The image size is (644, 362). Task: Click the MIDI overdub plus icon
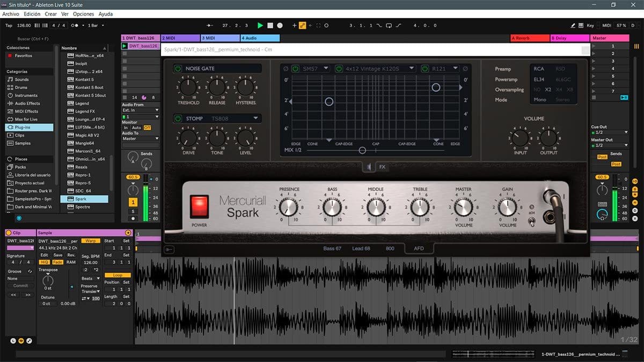pos(294,25)
